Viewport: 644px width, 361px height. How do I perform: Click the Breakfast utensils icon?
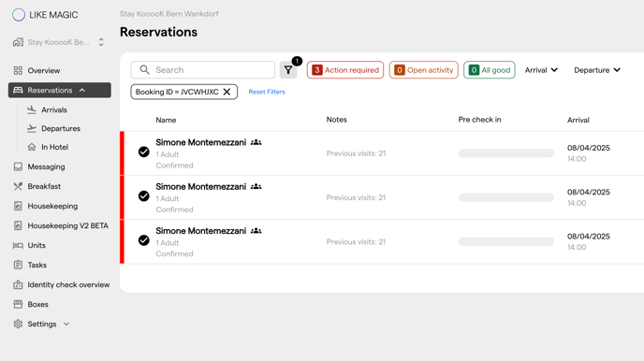18,186
